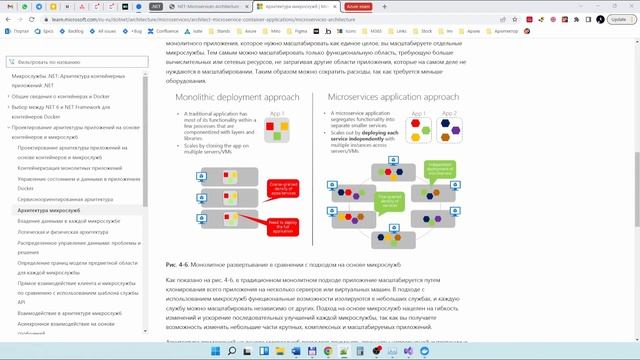The width and height of the screenshot is (640, 360).
Task: Bookmark this page with the star icon
Action: (x=515, y=19)
